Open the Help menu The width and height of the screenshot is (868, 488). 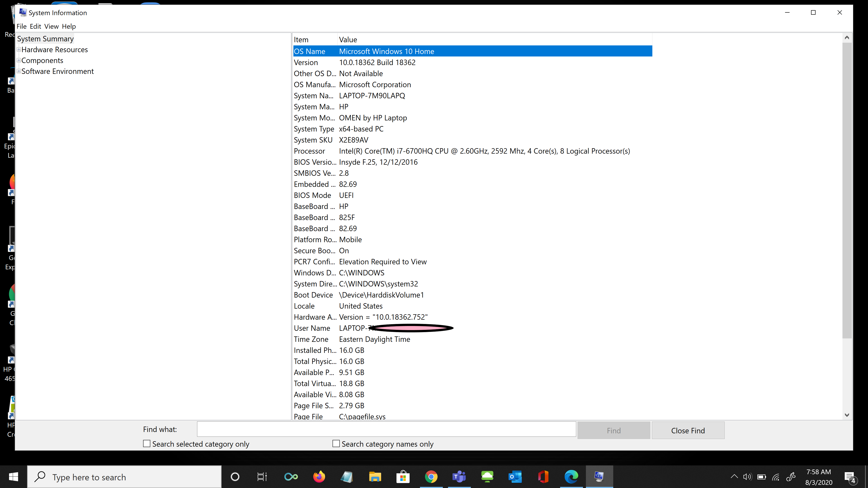(x=69, y=26)
